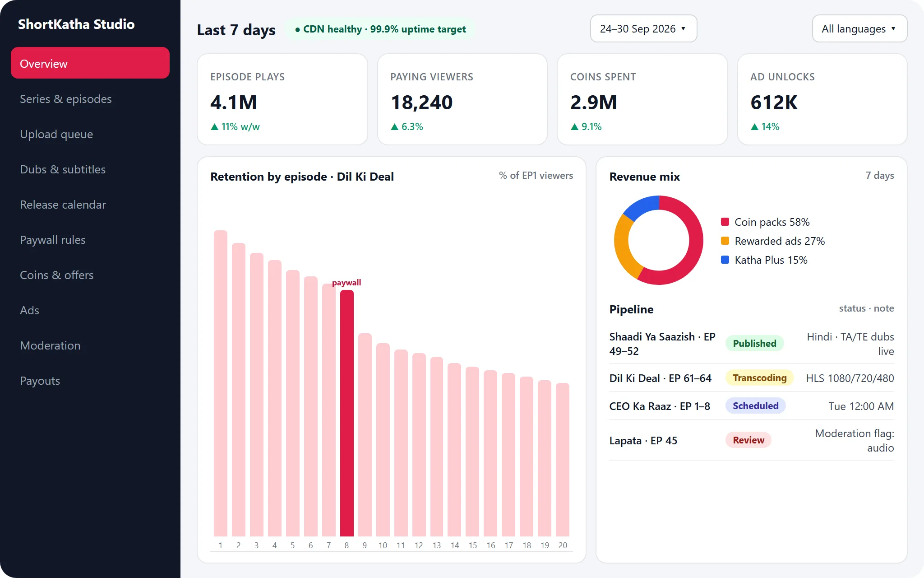Select Ads in the sidebar
The width and height of the screenshot is (924, 578).
point(90,310)
